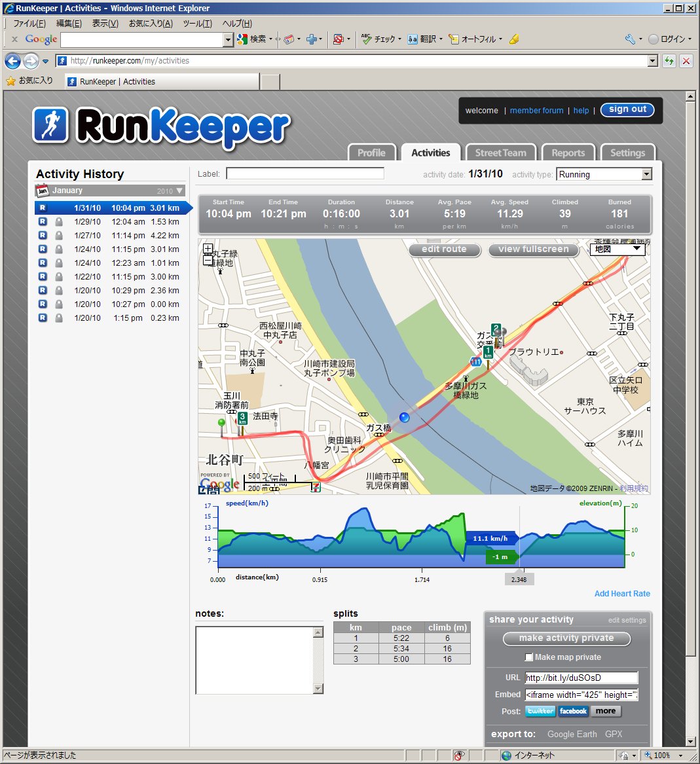Open the activity type Running dropdown
The image size is (700, 764).
[x=646, y=174]
